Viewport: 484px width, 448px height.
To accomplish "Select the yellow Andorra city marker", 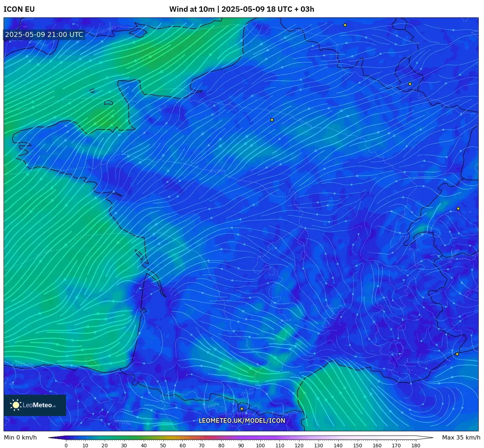I will click(242, 409).
